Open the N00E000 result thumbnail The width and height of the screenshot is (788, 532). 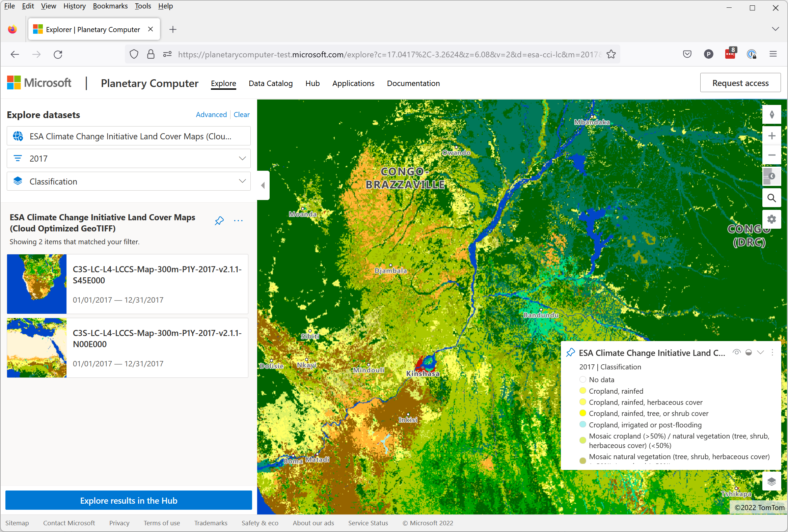point(37,348)
